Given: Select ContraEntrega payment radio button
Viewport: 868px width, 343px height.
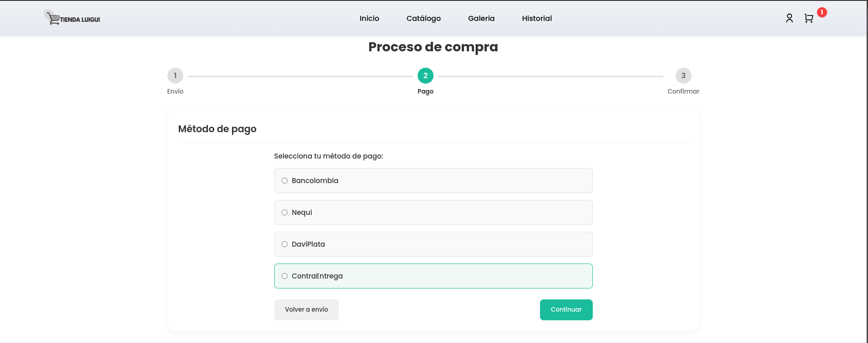Looking at the screenshot, I should [x=285, y=276].
